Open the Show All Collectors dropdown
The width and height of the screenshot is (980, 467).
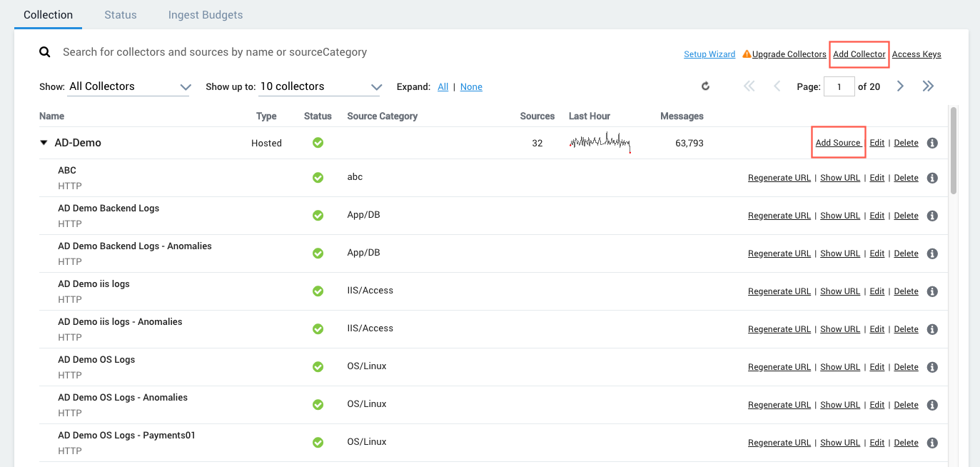(130, 86)
